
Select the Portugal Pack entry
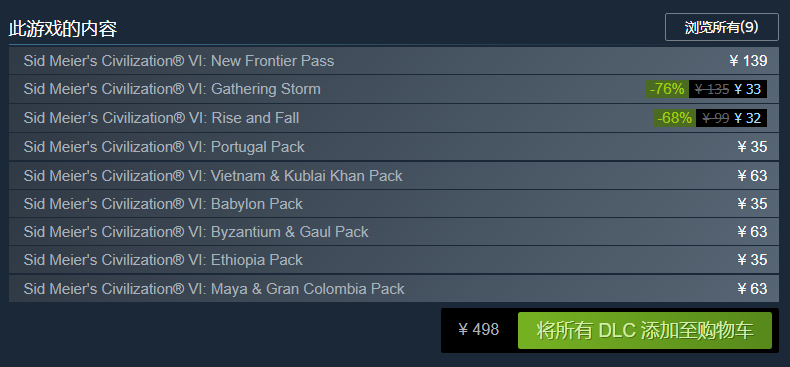(x=393, y=147)
